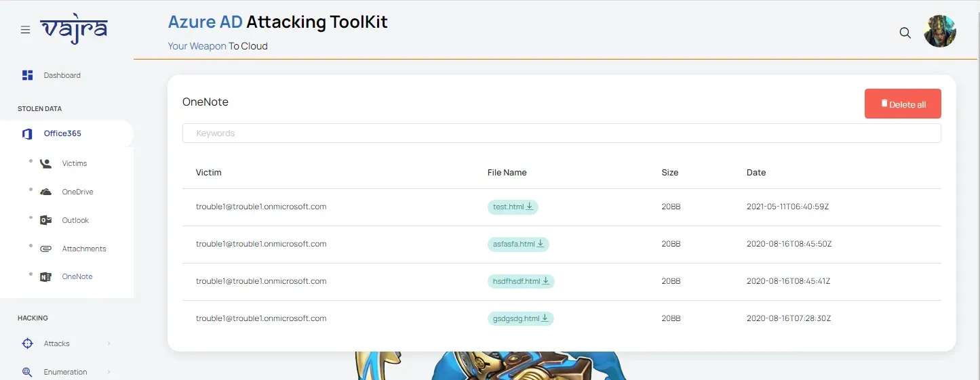
Task: Click download icon beside gsdgsdg.html
Action: (x=545, y=318)
